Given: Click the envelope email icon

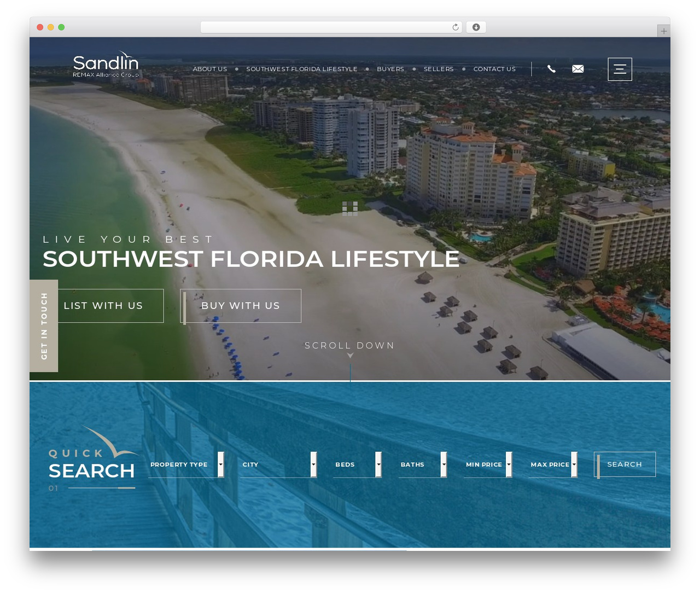Looking at the screenshot, I should coord(578,69).
